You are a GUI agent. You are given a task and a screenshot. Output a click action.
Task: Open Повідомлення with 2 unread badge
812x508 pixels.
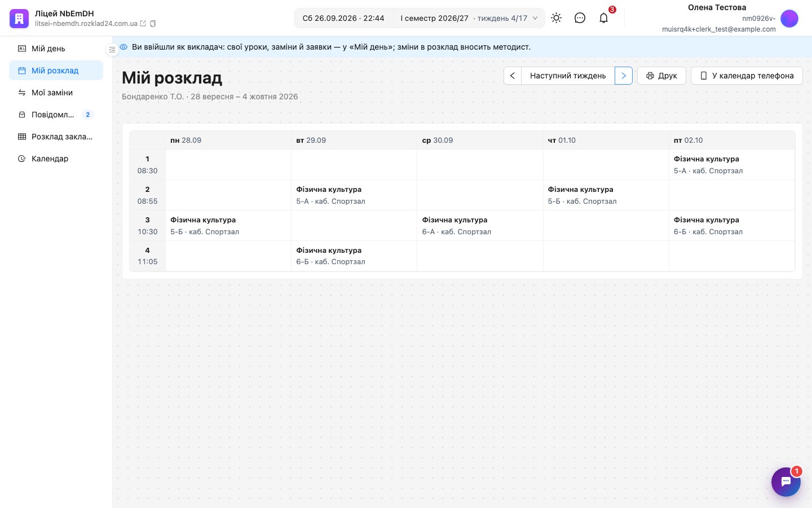click(x=56, y=115)
